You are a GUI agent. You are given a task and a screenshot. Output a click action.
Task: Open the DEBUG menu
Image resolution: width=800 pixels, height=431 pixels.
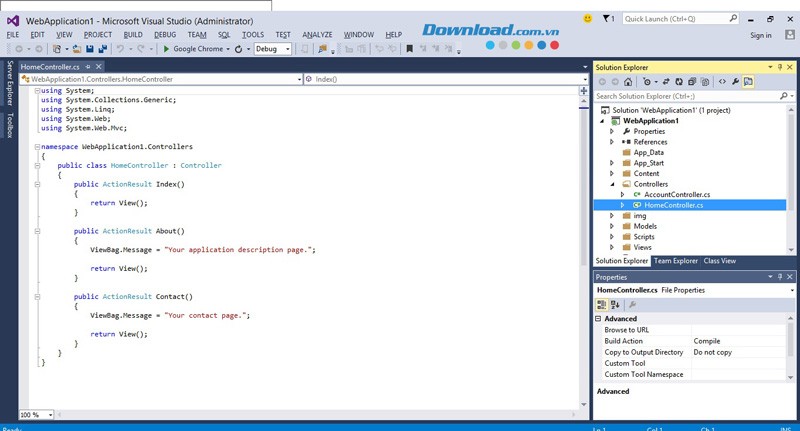point(165,35)
